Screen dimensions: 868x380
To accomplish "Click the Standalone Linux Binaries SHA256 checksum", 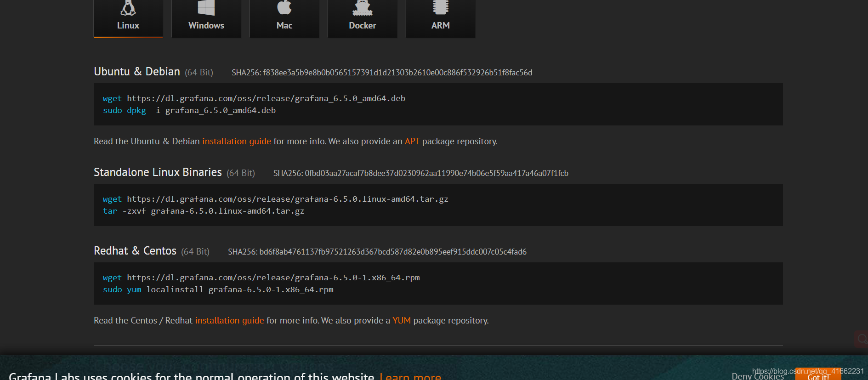I will (421, 173).
